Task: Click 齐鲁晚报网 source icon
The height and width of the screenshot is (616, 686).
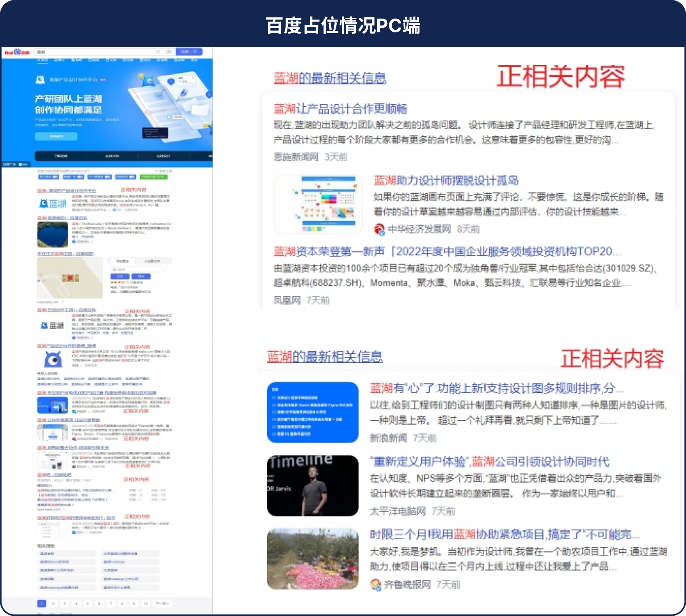Action: (376, 584)
